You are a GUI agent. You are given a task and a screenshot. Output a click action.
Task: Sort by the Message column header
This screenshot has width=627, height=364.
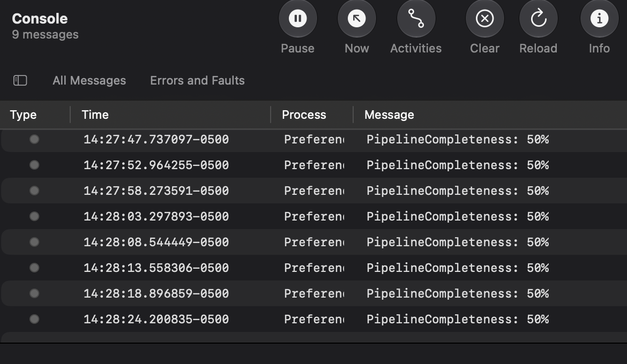tap(389, 115)
